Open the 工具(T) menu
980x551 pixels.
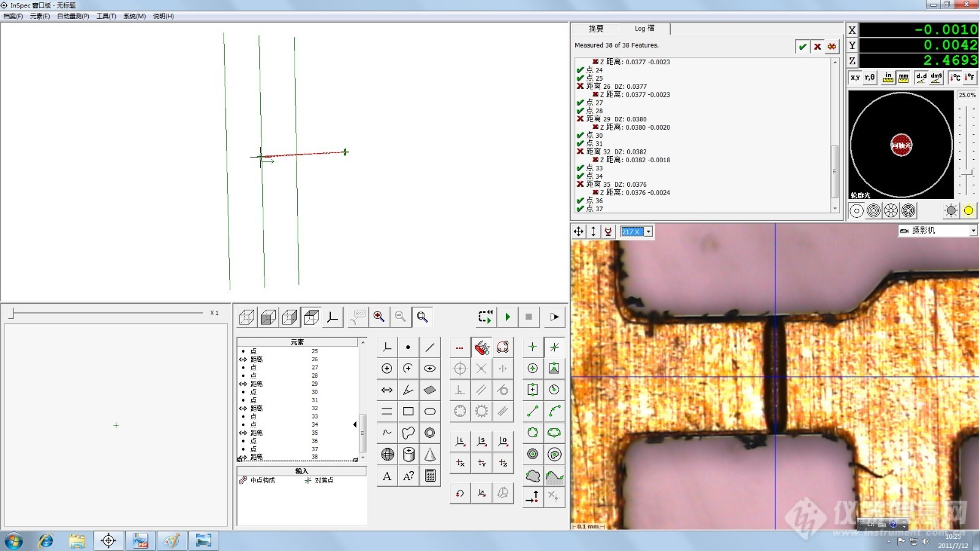106,17
